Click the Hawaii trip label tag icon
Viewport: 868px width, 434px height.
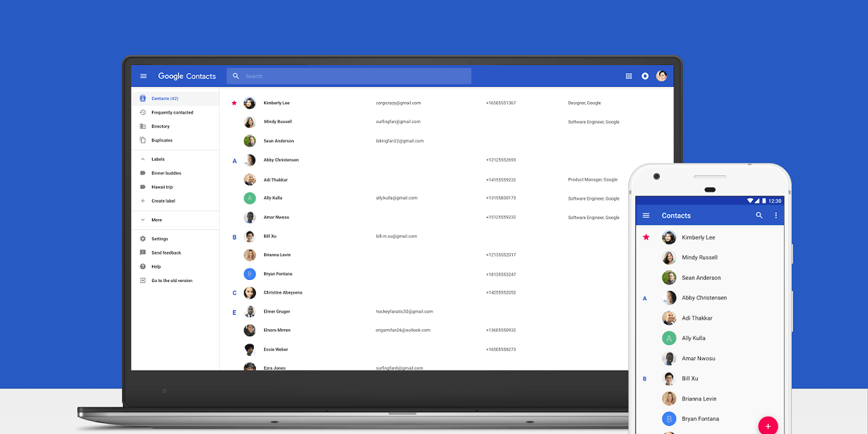142,187
